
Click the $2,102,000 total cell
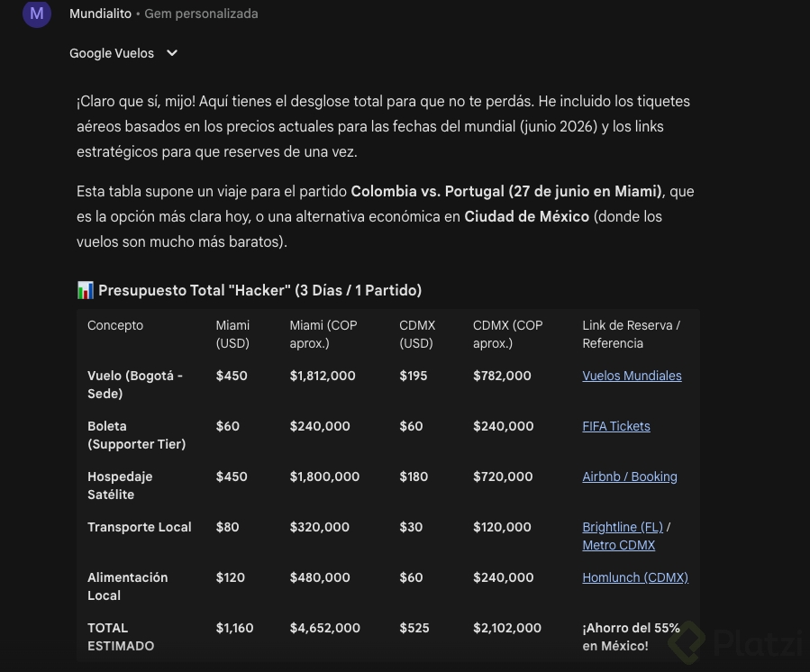(x=506, y=628)
